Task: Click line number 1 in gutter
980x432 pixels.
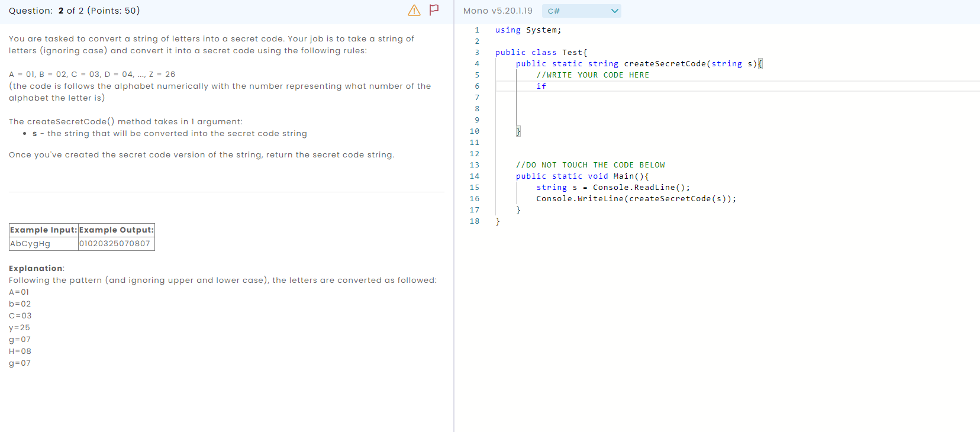Action: coord(477,30)
